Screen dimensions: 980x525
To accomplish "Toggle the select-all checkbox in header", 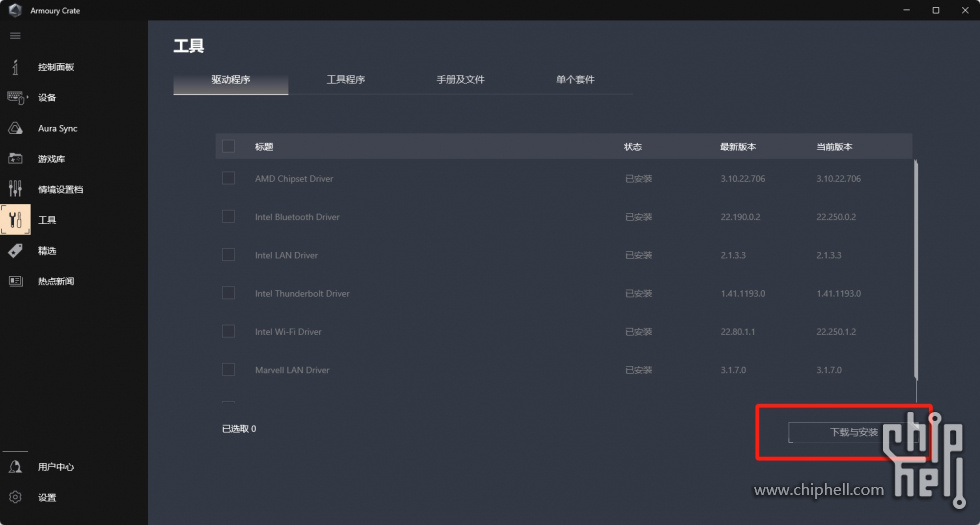I will click(228, 146).
